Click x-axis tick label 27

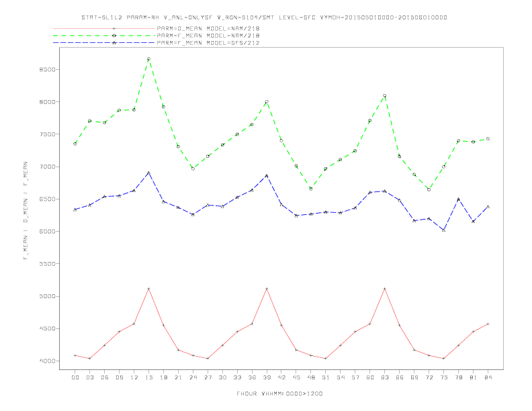point(208,377)
